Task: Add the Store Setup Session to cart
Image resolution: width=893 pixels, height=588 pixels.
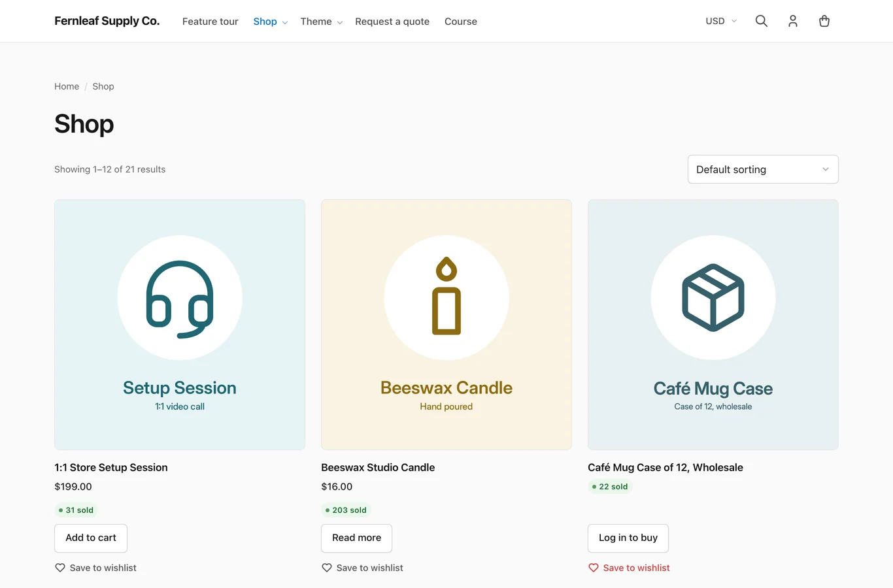Action: click(91, 538)
